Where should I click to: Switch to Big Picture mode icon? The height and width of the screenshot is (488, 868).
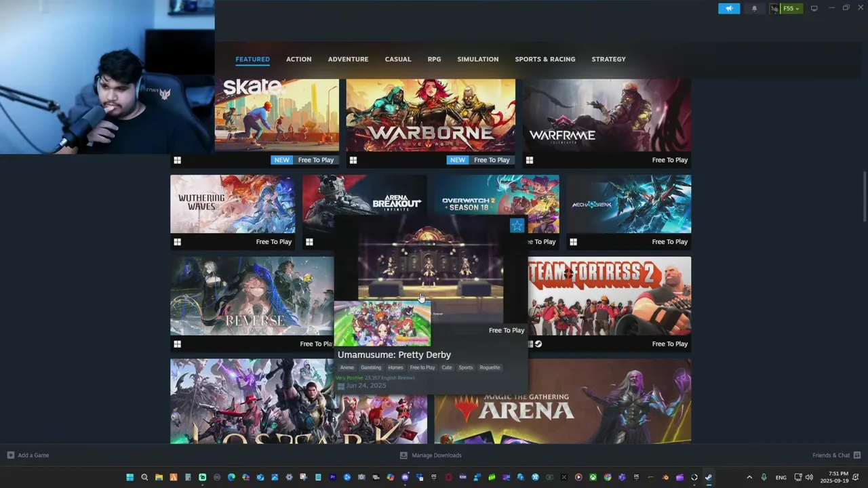click(814, 8)
